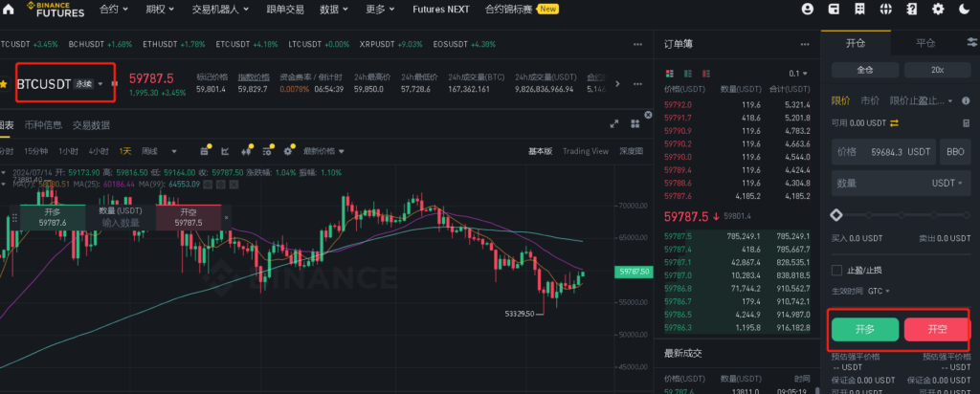Hide MA indicator via eye icon

click(x=208, y=185)
